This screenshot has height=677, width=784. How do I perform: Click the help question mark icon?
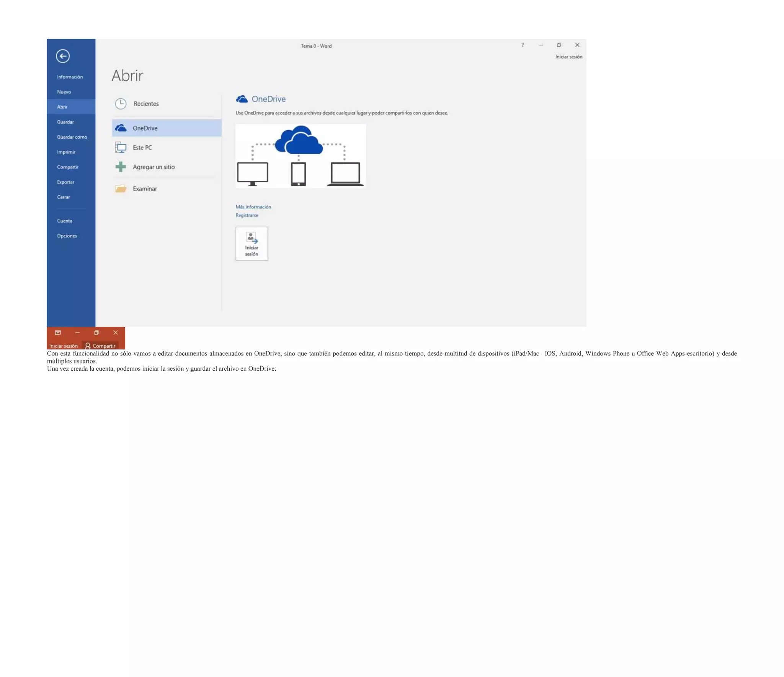(x=523, y=45)
